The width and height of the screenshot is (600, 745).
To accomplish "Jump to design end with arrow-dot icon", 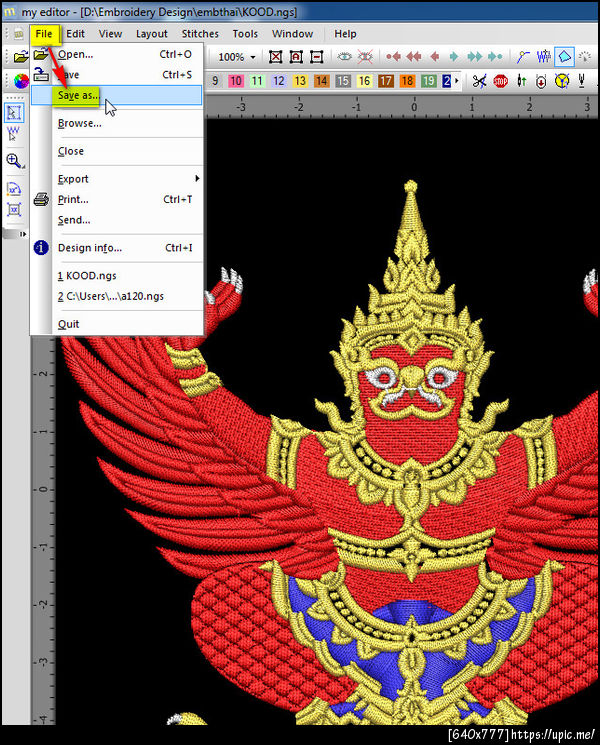I will click(x=495, y=57).
